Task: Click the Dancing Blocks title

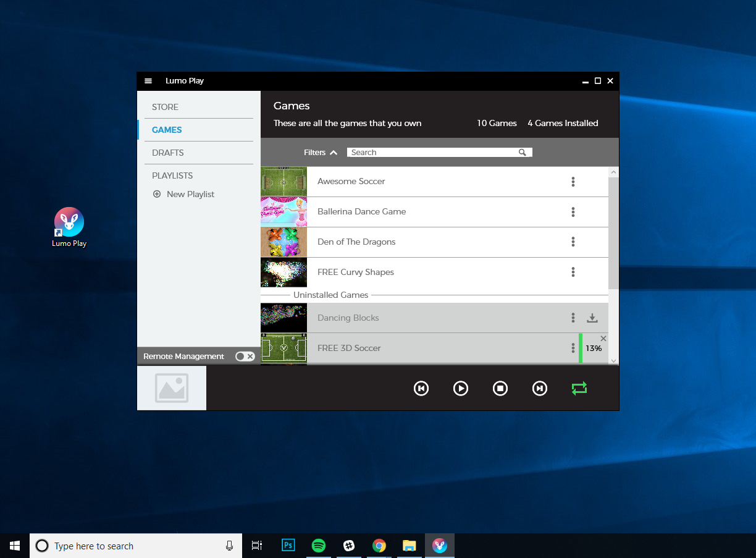Action: coord(348,318)
